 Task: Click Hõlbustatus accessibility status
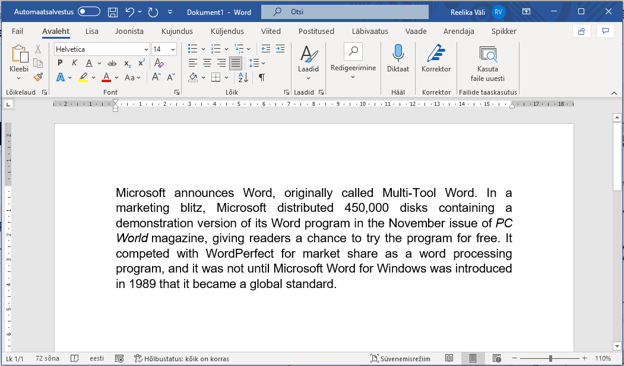[x=182, y=358]
